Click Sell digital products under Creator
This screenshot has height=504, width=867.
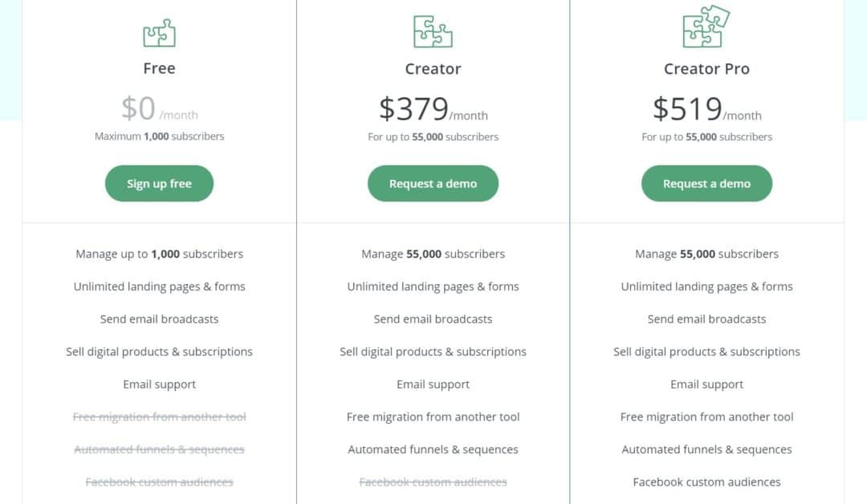433,352
